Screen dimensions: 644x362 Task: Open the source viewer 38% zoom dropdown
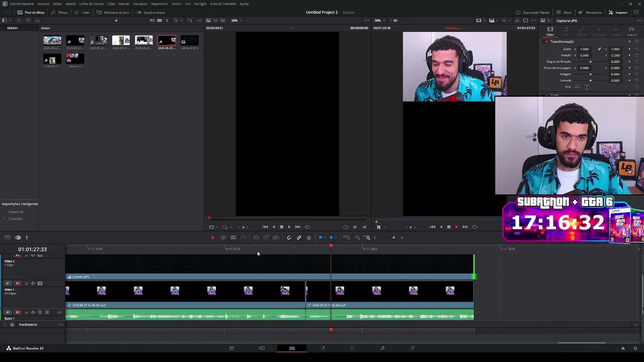click(x=236, y=21)
